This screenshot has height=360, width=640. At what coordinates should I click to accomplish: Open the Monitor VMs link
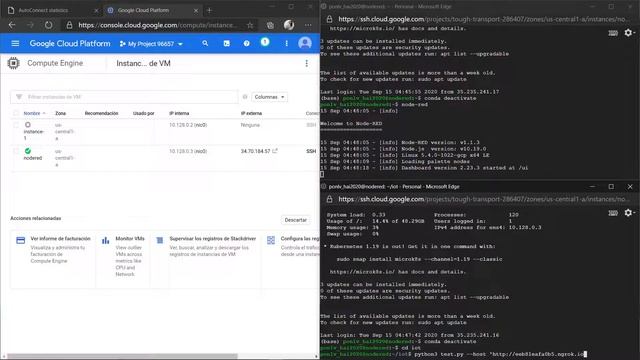click(130, 238)
